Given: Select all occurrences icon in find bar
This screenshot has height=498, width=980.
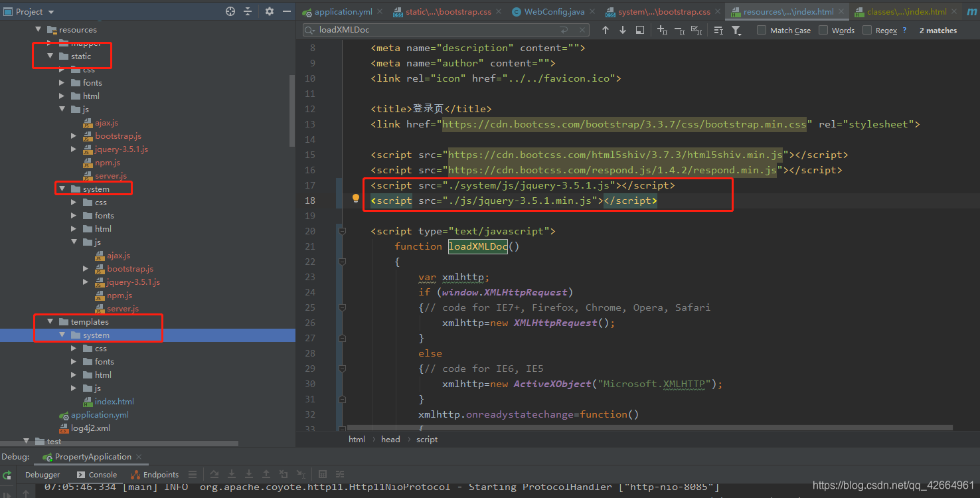Looking at the screenshot, I should pyautogui.click(x=696, y=30).
